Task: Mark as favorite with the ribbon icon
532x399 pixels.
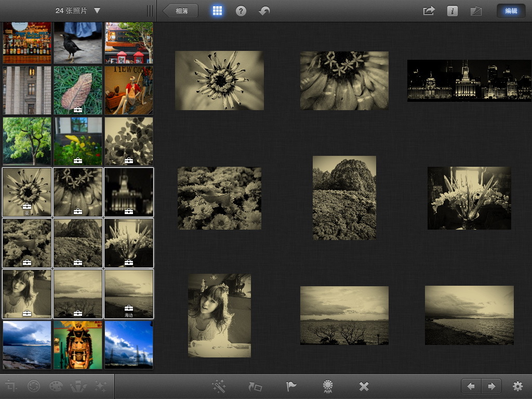Action: tap(327, 386)
